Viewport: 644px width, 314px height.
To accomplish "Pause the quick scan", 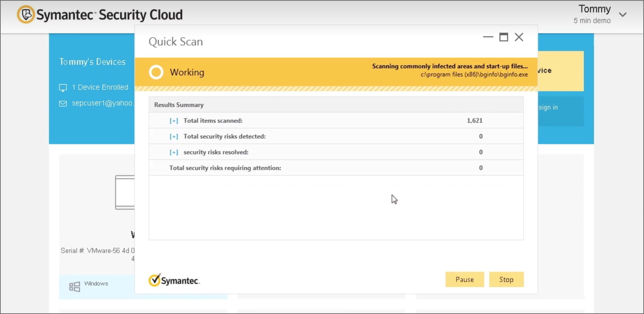I will coord(465,279).
